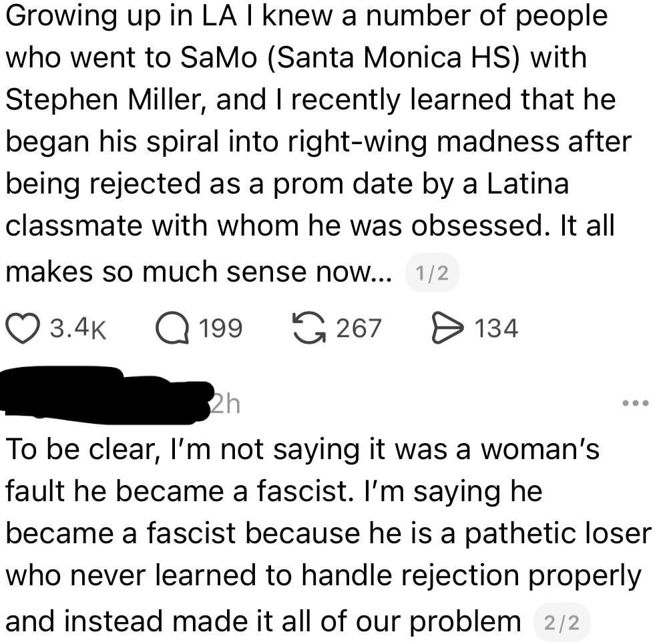Viewport: 671px width, 644px height.
Task: Click the 134 shares count
Action: (495, 328)
